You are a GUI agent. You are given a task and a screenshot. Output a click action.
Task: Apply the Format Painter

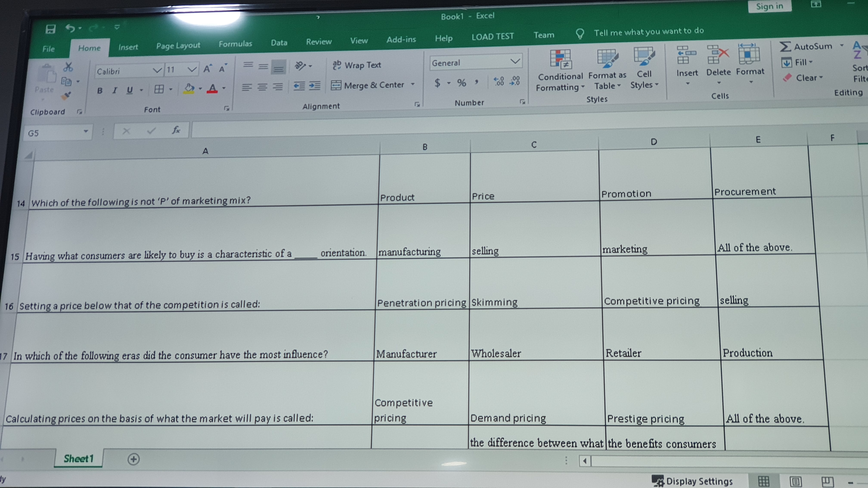point(66,96)
